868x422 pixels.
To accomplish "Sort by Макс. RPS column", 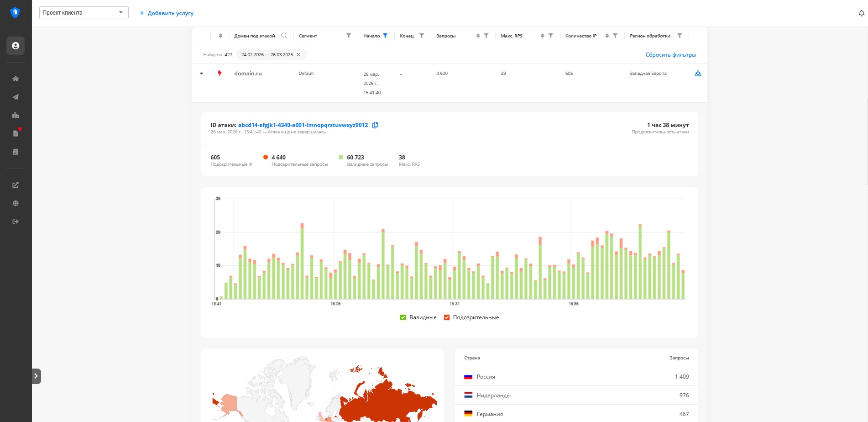I will [x=543, y=36].
